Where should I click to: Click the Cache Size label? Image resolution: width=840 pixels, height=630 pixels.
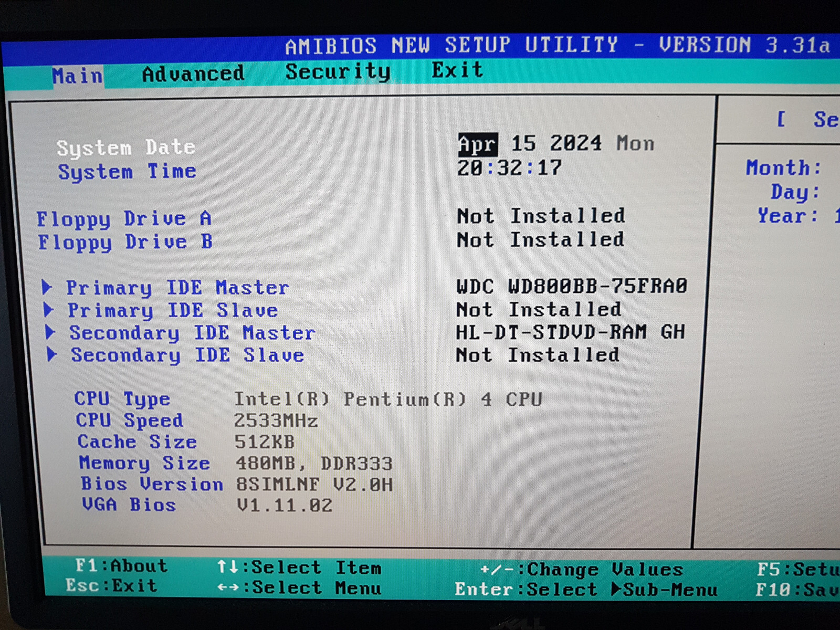pos(137,442)
